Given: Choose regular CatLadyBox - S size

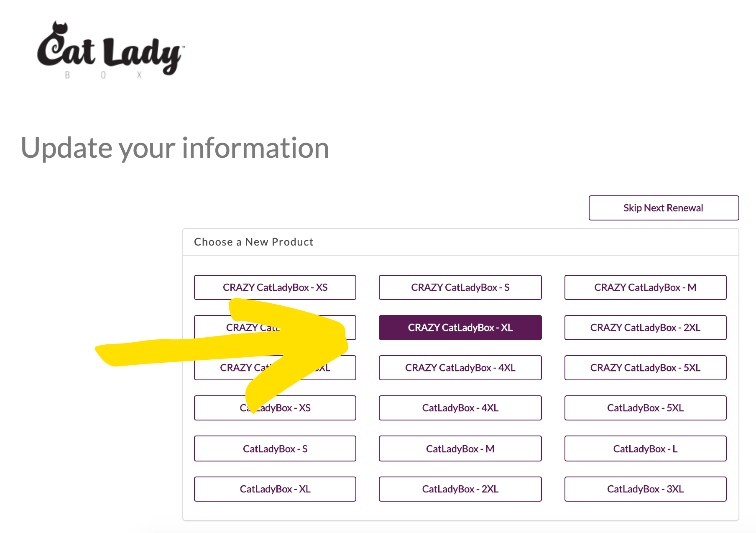Looking at the screenshot, I should click(275, 448).
